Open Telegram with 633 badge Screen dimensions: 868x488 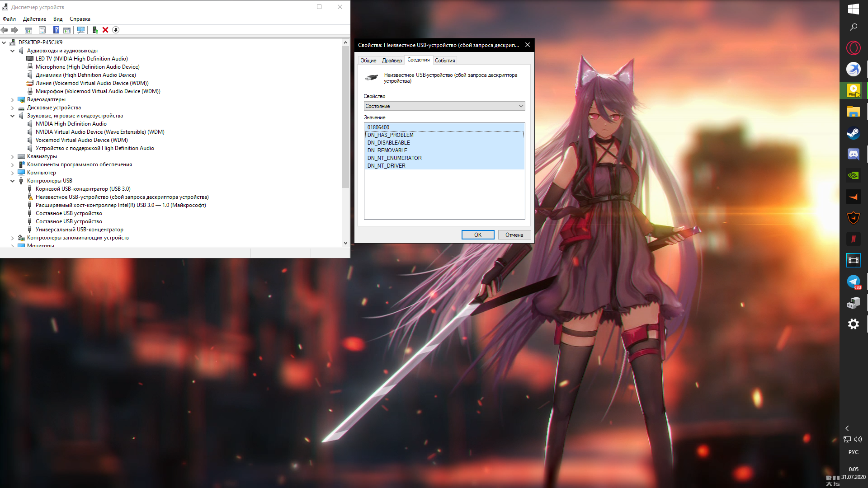(x=854, y=282)
